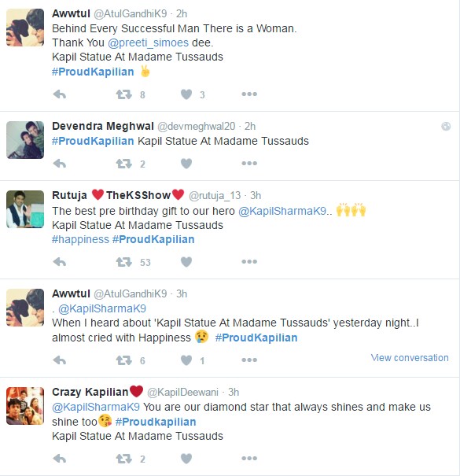Open the #happiness hashtag
The image size is (460, 476).
click(x=80, y=239)
